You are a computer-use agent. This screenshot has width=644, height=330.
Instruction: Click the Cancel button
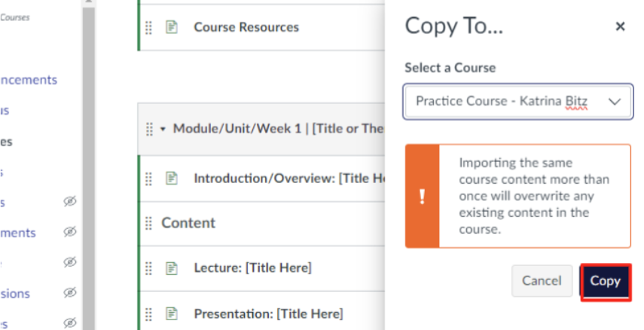(542, 281)
